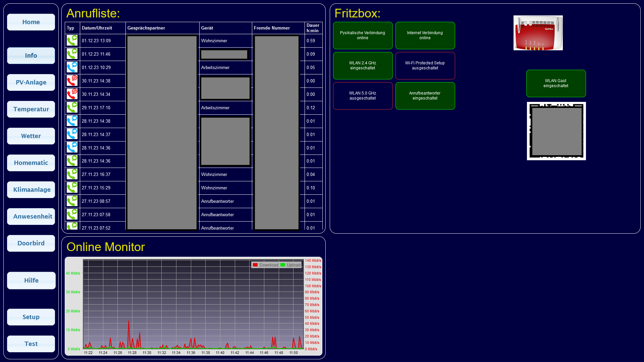Click call icon for 29.11.23 17:10
644x362 pixels.
(72, 108)
